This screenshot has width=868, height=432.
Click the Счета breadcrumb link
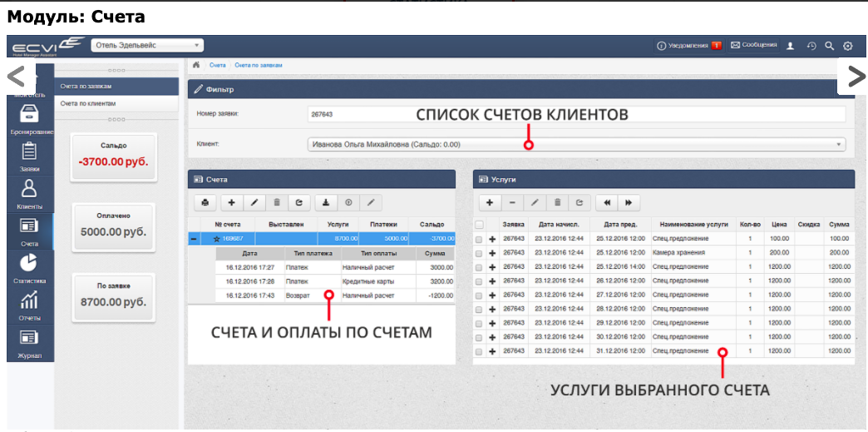tap(218, 65)
